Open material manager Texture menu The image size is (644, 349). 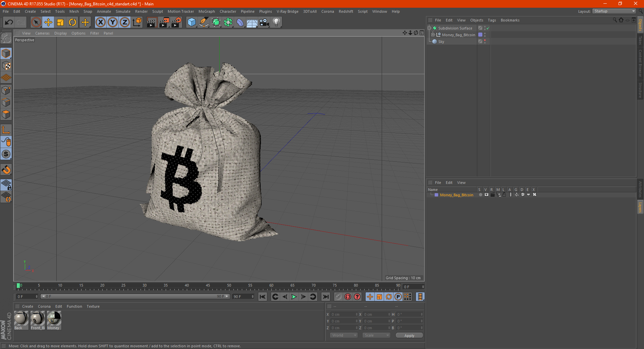tap(93, 306)
